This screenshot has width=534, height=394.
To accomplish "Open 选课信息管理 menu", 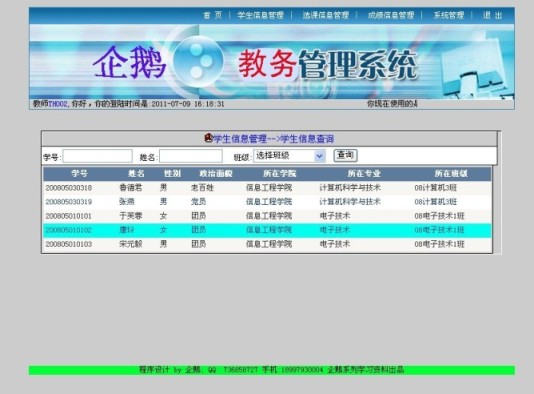I will click(326, 15).
